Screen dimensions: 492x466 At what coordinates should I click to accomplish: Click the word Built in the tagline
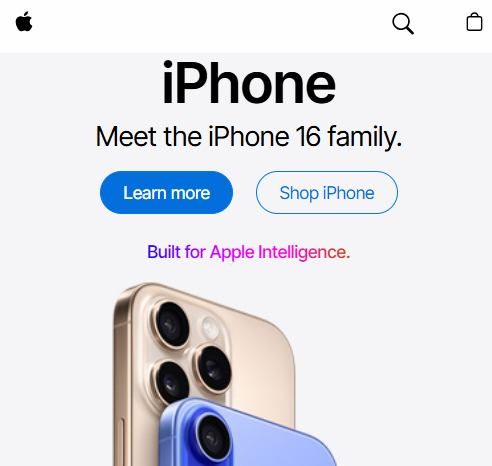coord(164,252)
